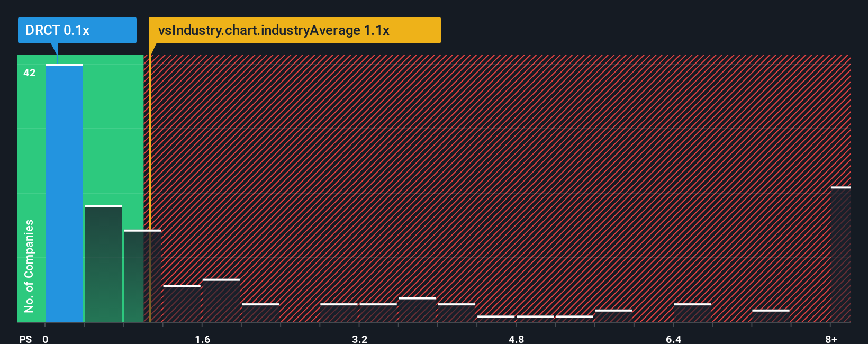
Task: Click the 4.8 x-axis tick label
Action: [517, 339]
